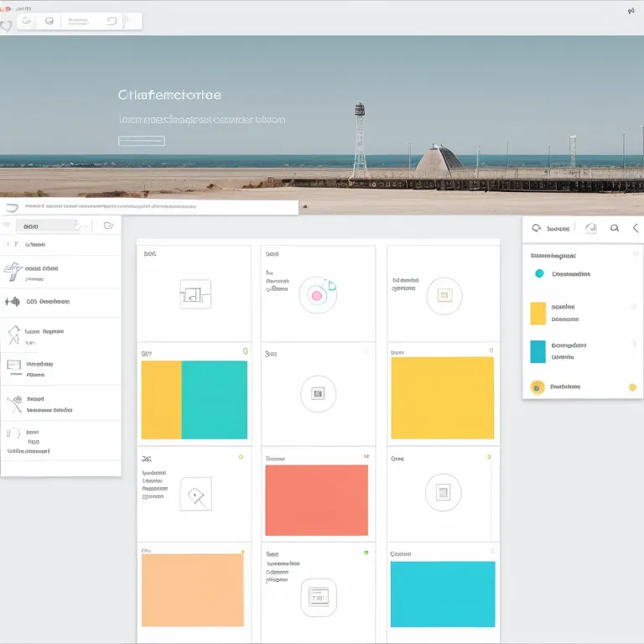Collapse the right panel with the chevron arrow
This screenshot has width=644, height=644.
[636, 228]
